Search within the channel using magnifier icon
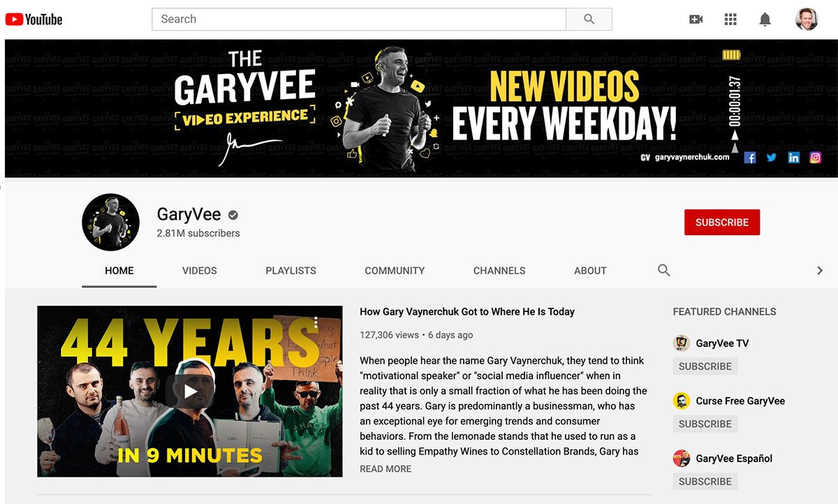838x504 pixels. click(x=664, y=270)
